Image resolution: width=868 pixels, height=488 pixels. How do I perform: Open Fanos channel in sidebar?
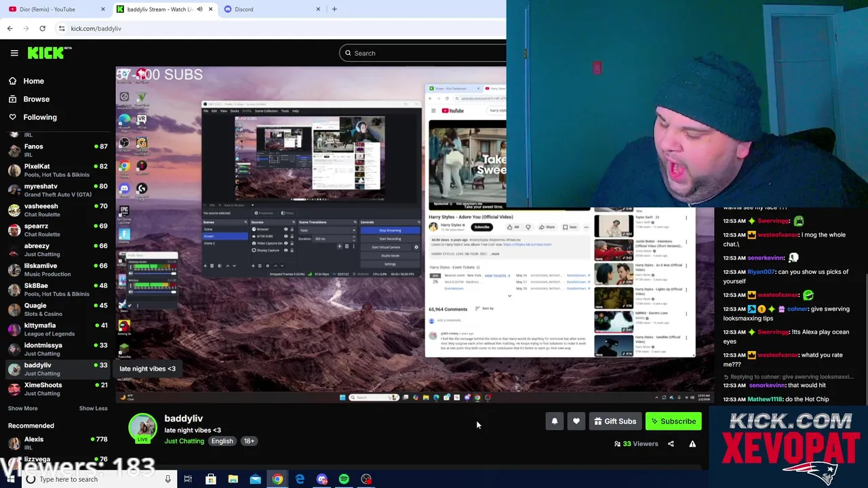click(58, 150)
